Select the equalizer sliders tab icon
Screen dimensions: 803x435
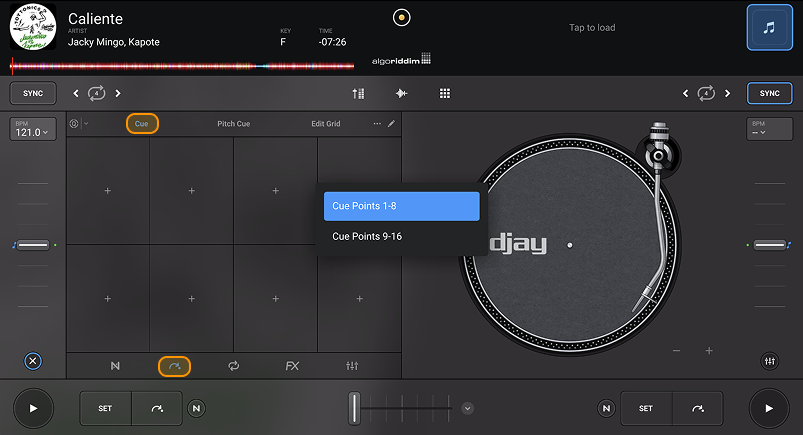[352, 366]
